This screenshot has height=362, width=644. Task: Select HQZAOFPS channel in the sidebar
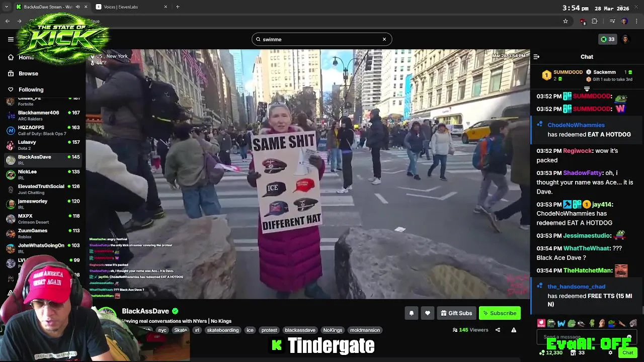click(43, 130)
